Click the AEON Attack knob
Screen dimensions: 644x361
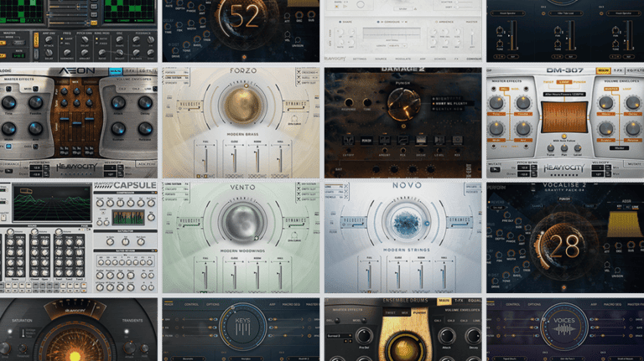click(x=119, y=102)
